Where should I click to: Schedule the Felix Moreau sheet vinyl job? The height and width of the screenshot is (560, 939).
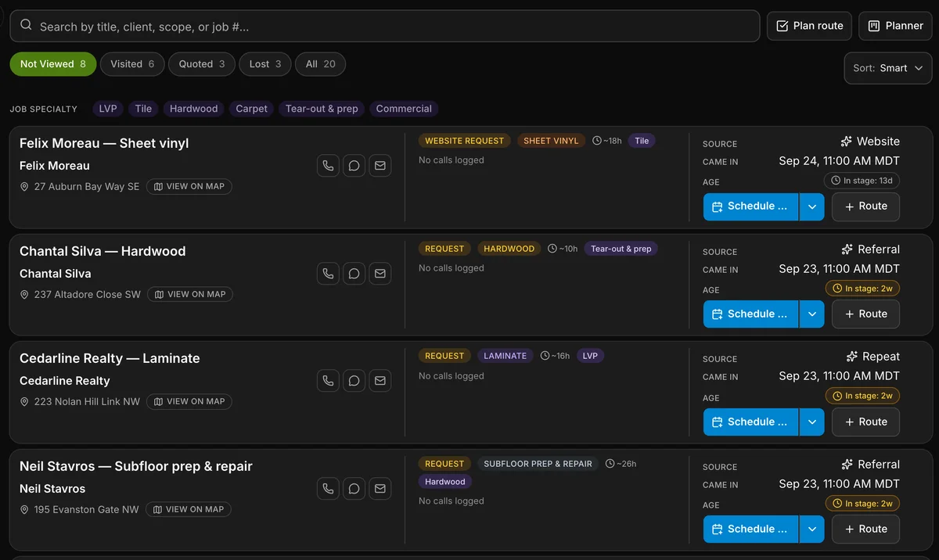pyautogui.click(x=750, y=206)
